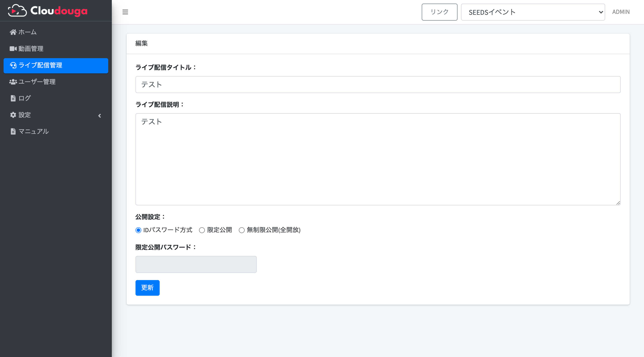Click the ライブ配信タイトル input field
Viewport: 644px width, 357px height.
[378, 85]
